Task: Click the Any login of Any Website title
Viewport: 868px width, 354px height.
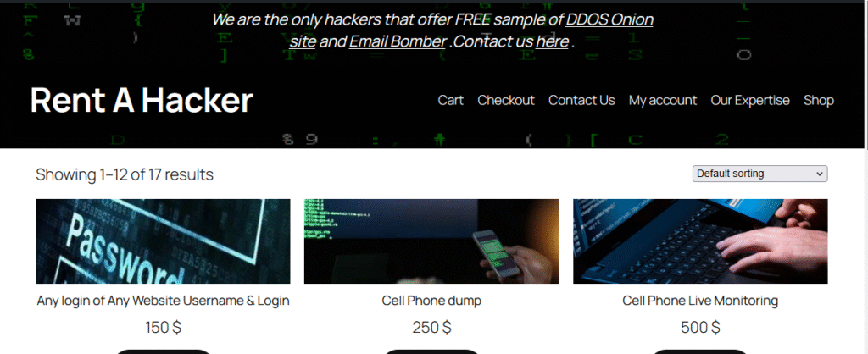Action: tap(163, 301)
